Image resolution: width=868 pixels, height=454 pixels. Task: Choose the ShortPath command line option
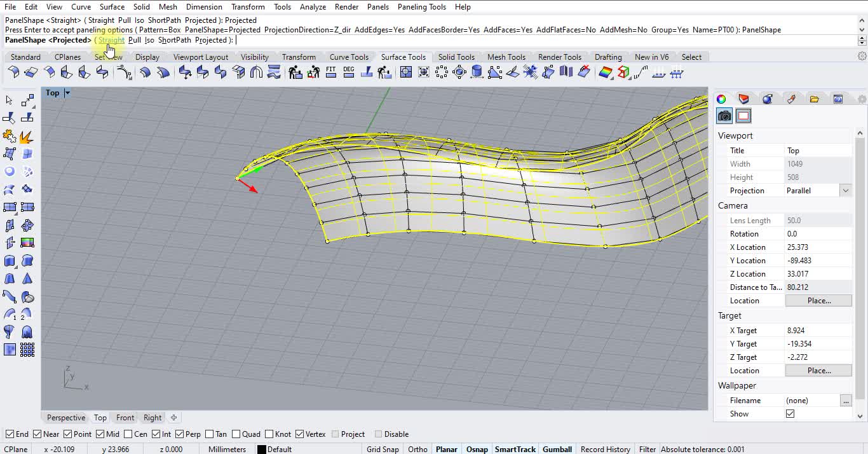175,40
